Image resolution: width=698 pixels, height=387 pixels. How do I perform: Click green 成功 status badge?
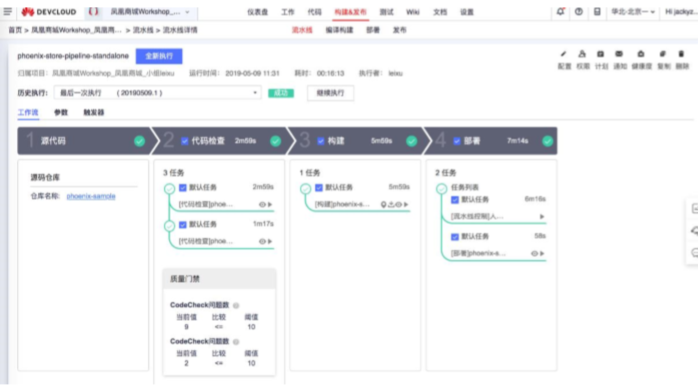tap(281, 93)
